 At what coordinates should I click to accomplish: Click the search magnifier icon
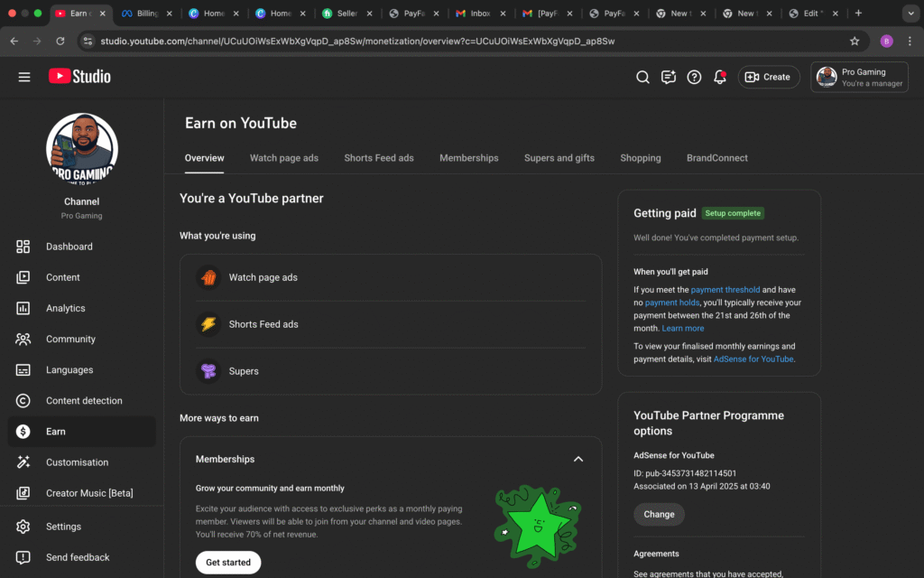tap(642, 77)
